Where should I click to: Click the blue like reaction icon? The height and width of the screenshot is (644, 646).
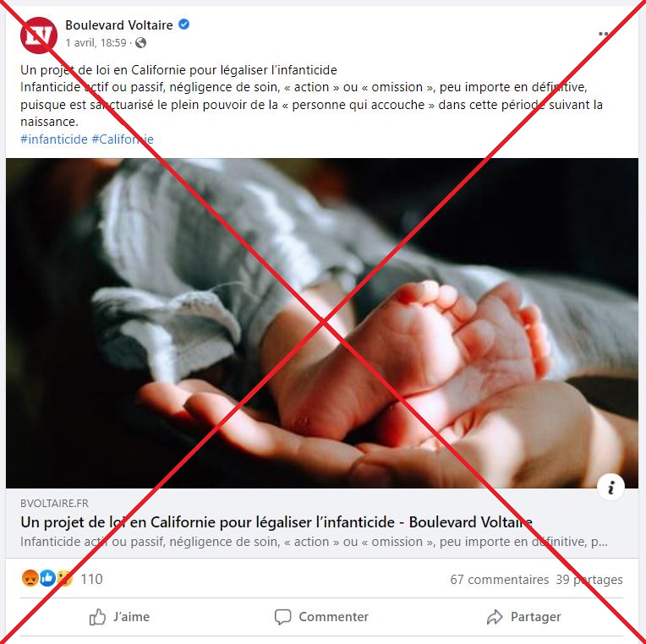point(47,579)
